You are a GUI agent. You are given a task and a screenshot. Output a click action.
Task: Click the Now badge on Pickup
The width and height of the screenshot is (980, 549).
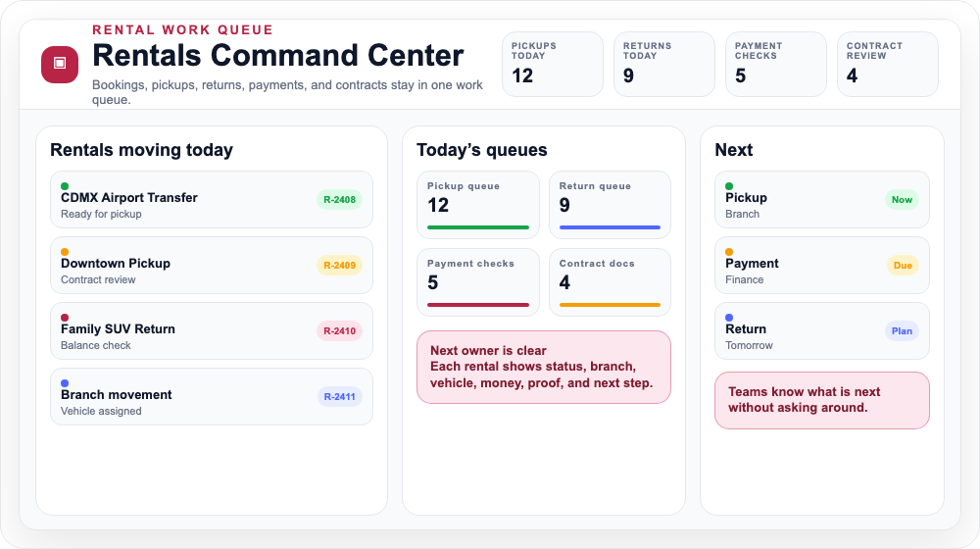click(902, 199)
